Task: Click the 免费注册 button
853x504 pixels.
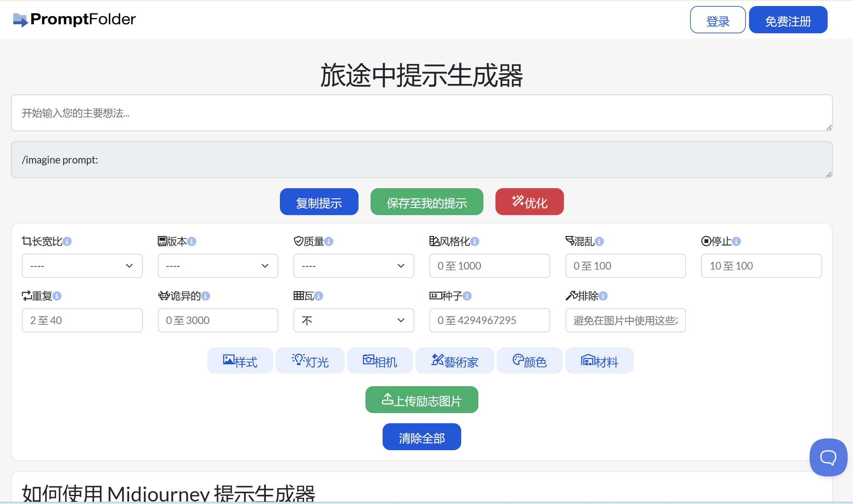Action: [x=788, y=20]
